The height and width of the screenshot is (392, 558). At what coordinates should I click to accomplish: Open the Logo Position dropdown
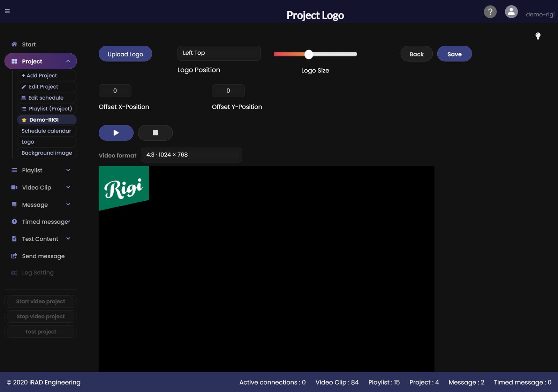219,53
